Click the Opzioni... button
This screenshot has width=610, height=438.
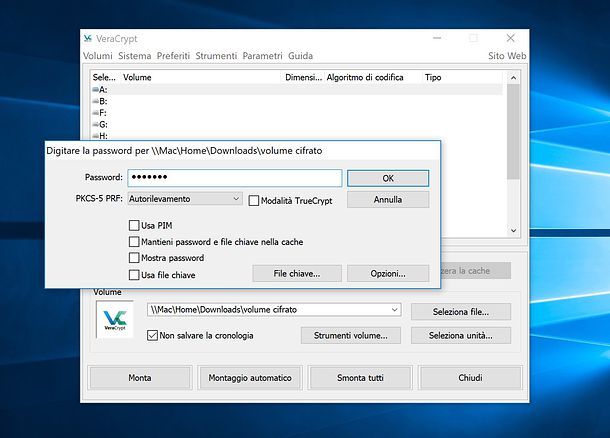tap(388, 273)
